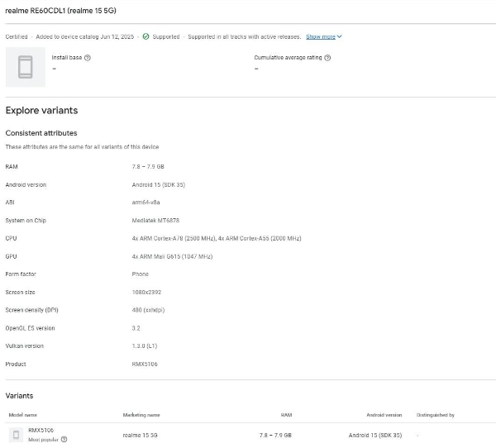Click the Most popular label

(43, 440)
